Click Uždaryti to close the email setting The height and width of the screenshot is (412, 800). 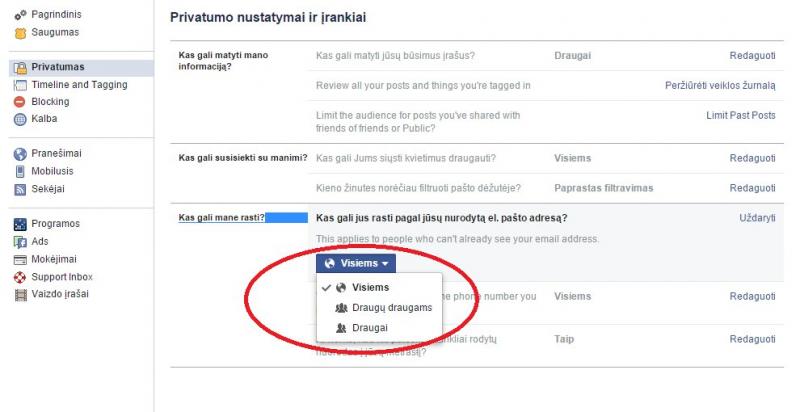click(x=756, y=218)
